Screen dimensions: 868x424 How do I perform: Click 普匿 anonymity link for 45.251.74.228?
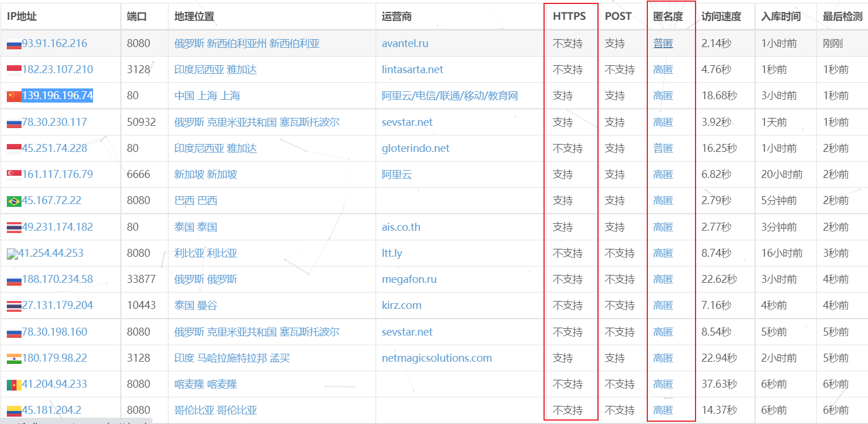(x=663, y=148)
